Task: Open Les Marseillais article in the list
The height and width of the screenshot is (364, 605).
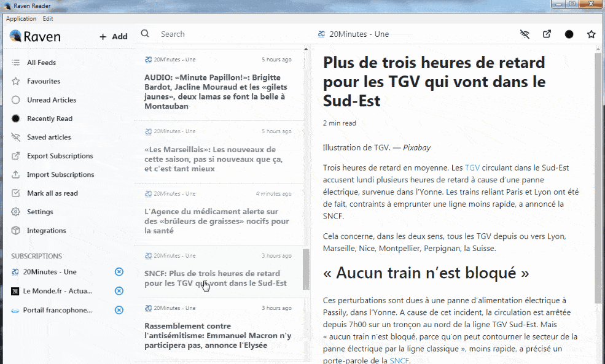Action: (219, 152)
